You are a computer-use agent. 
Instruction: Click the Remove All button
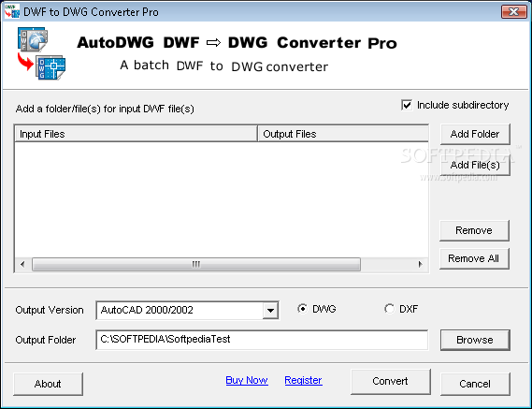[474, 259]
